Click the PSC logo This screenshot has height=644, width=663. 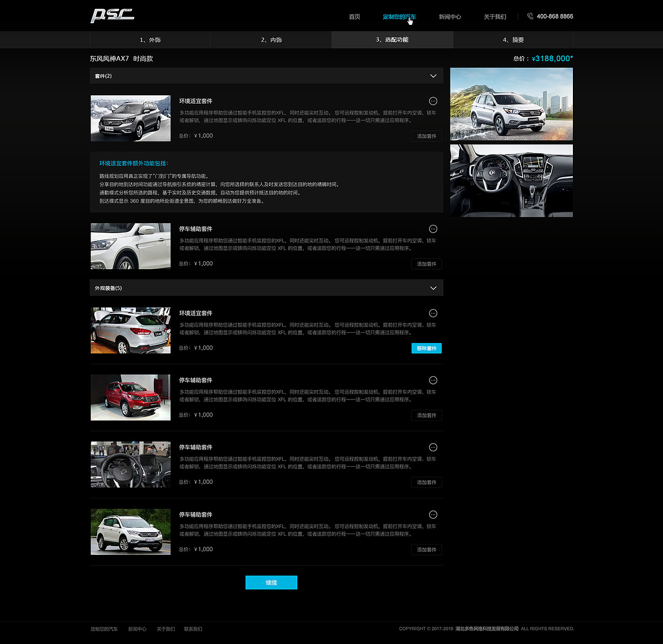(112, 16)
